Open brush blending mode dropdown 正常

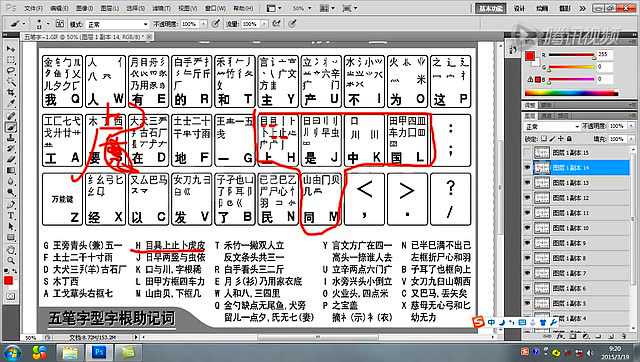[x=117, y=24]
